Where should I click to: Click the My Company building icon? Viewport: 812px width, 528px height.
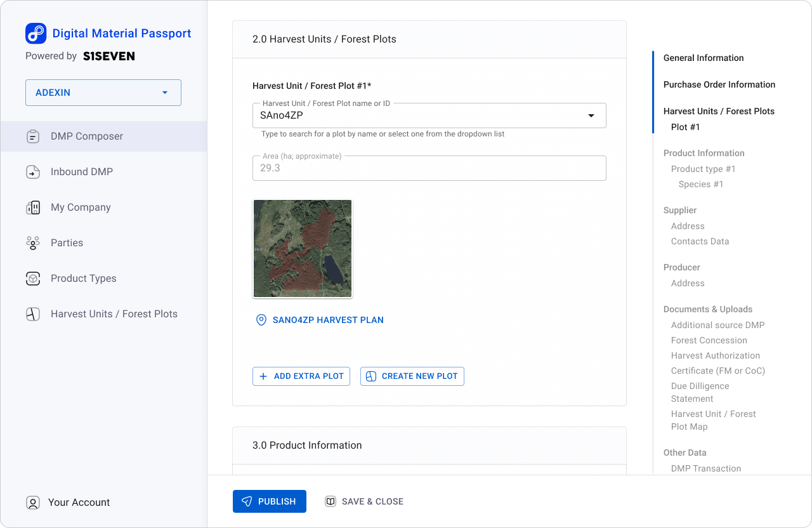pyautogui.click(x=33, y=208)
